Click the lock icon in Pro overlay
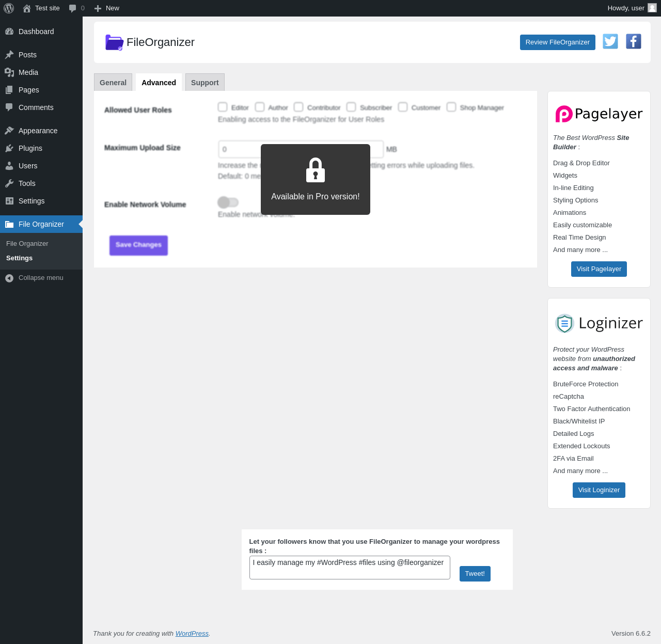 tap(316, 170)
